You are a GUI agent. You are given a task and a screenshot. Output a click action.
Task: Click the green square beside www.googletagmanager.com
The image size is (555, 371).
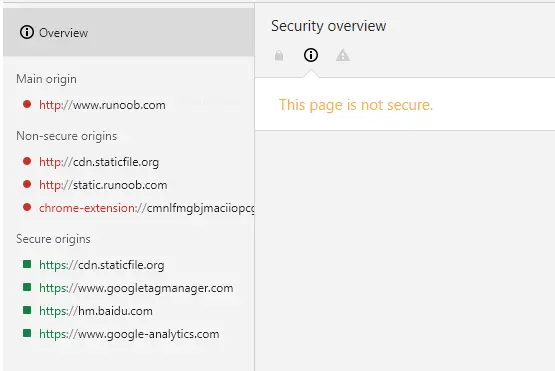click(27, 287)
